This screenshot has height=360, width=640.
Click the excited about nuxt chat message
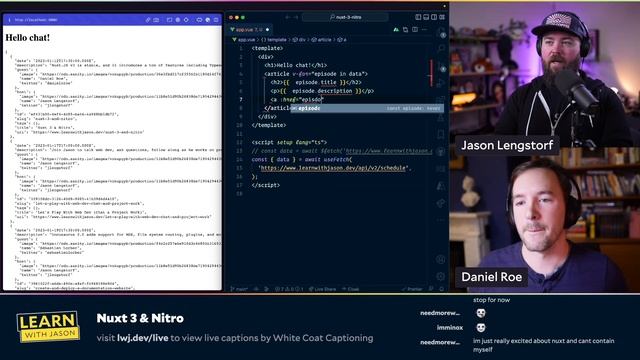544,345
